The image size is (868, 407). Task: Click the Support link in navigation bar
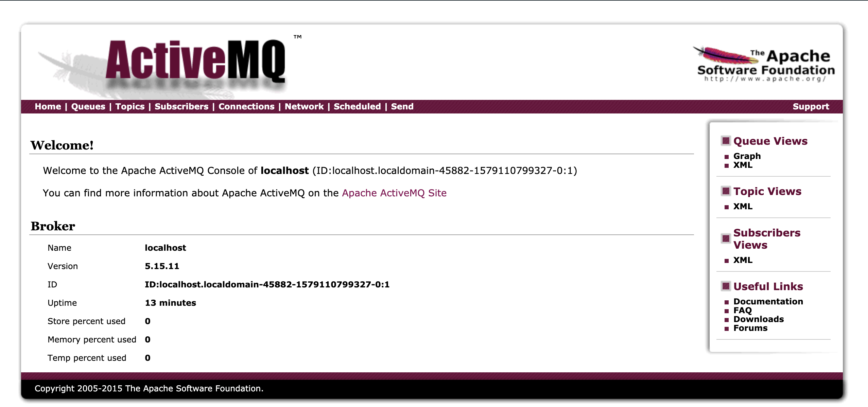[x=811, y=107]
